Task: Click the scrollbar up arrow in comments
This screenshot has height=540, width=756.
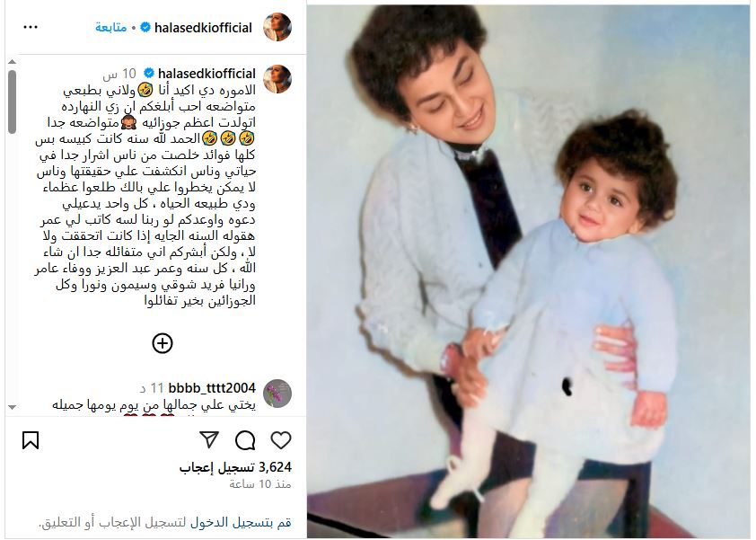Action: pyautogui.click(x=12, y=62)
